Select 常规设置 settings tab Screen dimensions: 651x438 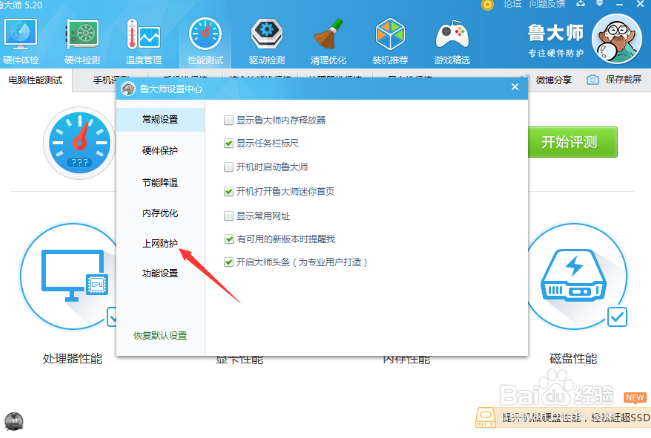160,120
